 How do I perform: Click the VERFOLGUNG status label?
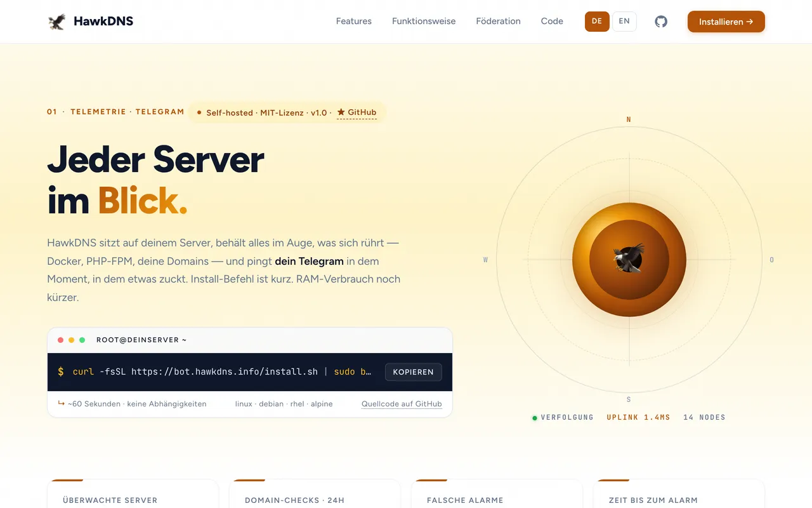pos(567,418)
